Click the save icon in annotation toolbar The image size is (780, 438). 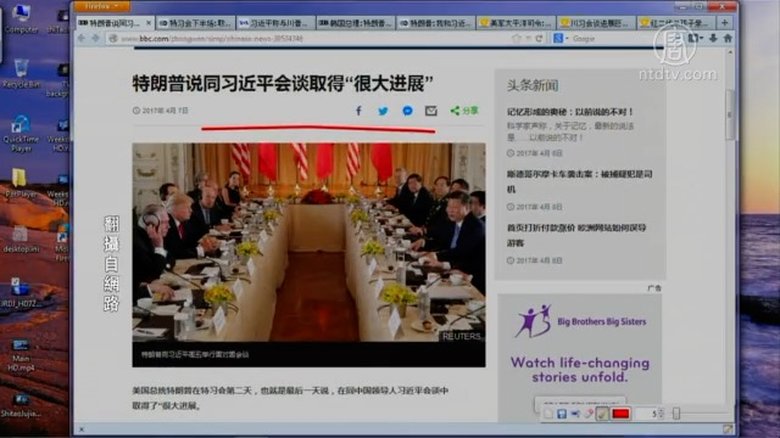(x=561, y=414)
